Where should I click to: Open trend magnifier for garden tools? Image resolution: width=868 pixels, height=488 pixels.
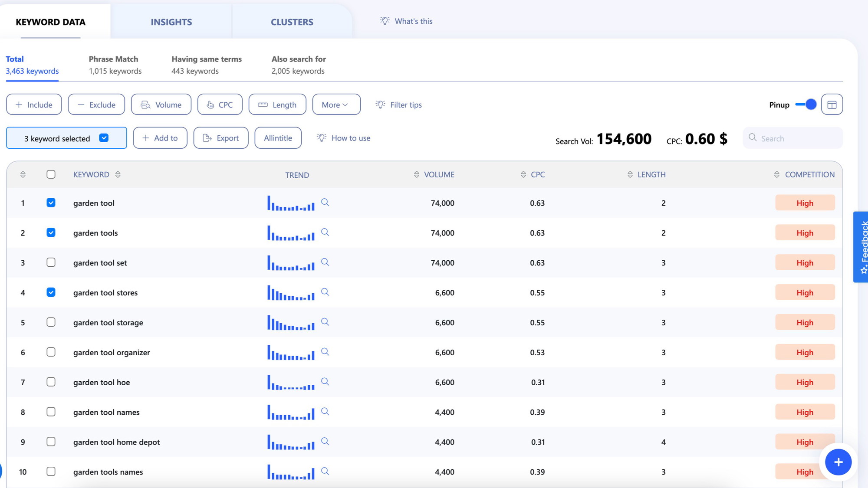325,232
